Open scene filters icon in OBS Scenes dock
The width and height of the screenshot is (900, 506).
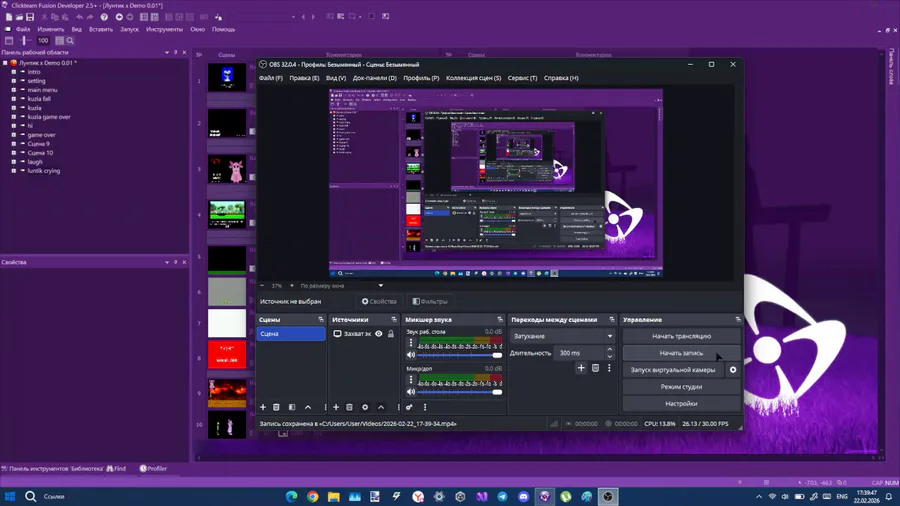pyautogui.click(x=292, y=407)
